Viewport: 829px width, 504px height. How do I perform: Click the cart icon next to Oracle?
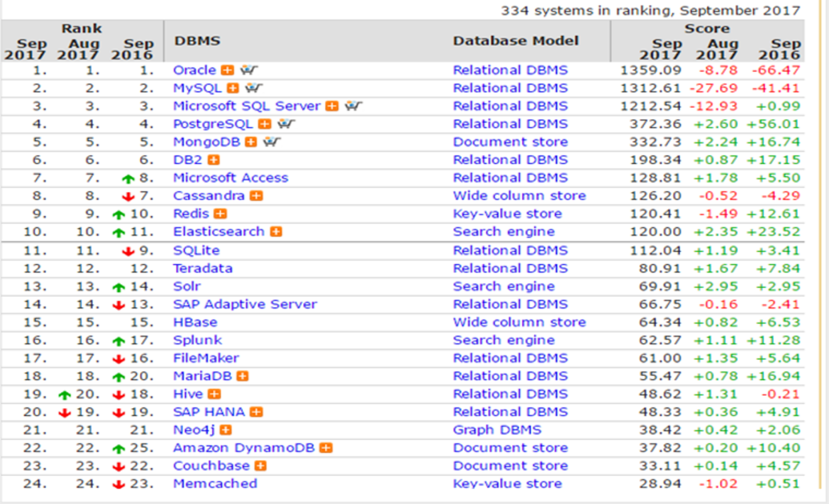click(x=249, y=70)
